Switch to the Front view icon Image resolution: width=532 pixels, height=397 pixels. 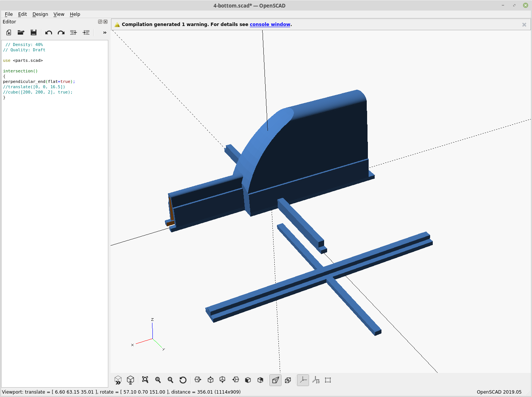coord(248,380)
